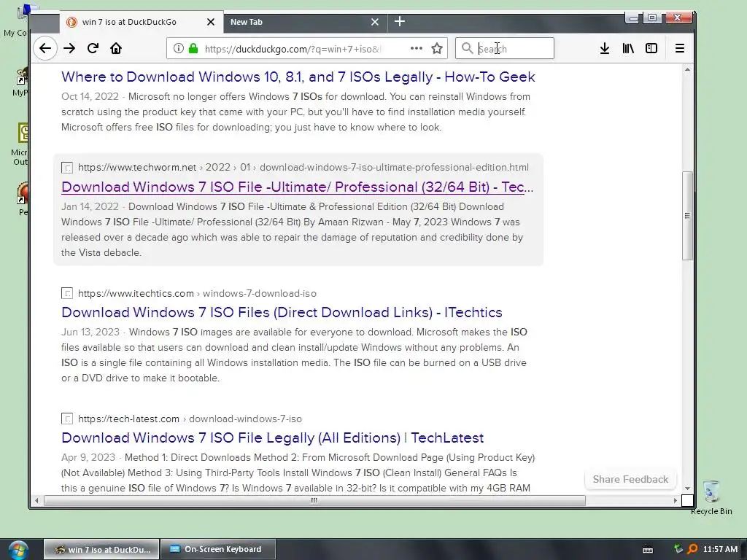The height and width of the screenshot is (560, 747).
Task: Click the orange magnifier system tray icon
Action: [x=692, y=549]
